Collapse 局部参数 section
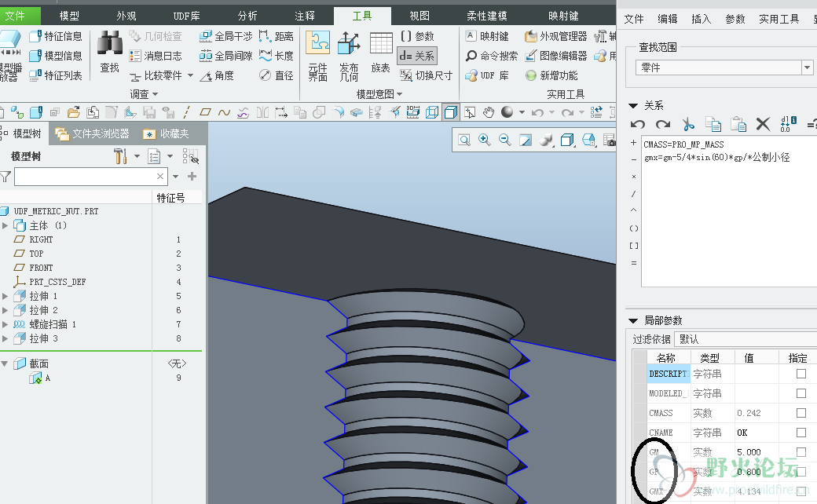This screenshot has width=817, height=504. 634,320
